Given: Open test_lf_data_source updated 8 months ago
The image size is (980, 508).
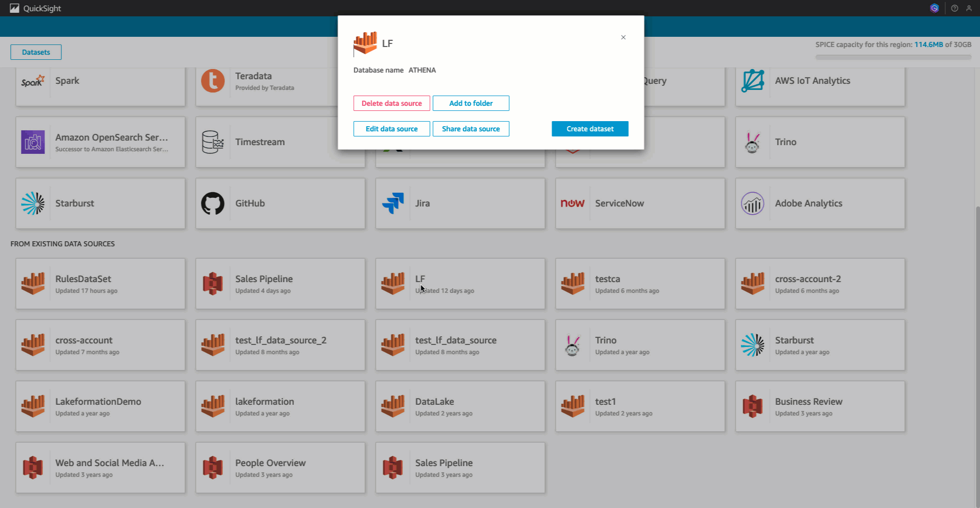Looking at the screenshot, I should (x=460, y=345).
